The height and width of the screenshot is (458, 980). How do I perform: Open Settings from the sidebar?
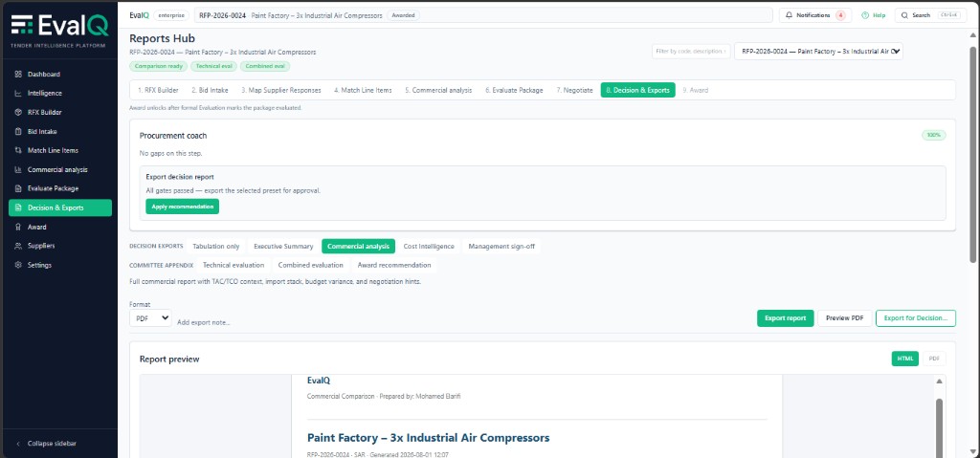tap(60, 265)
